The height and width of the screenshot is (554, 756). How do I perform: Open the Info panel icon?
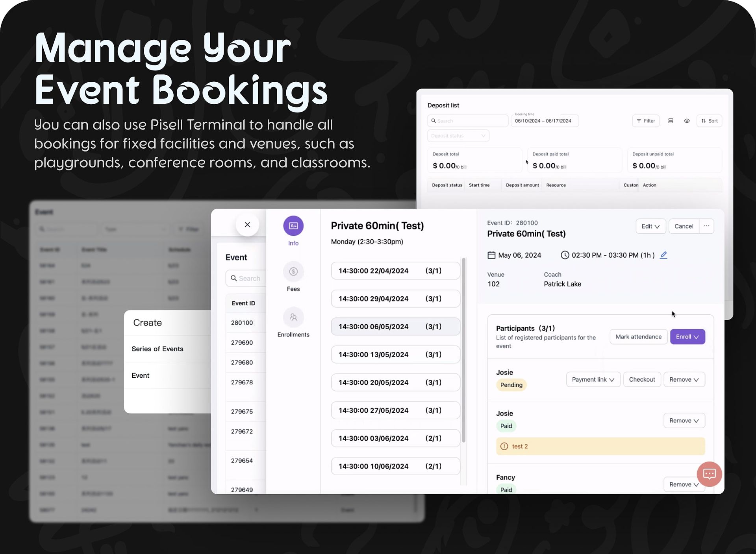click(x=293, y=226)
